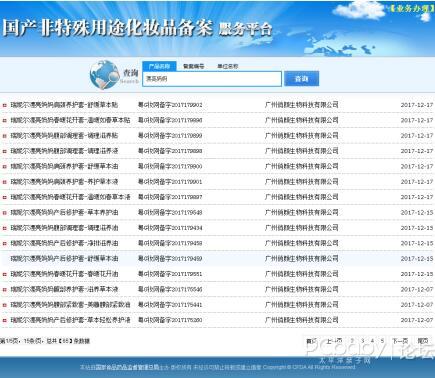
Task: Switch to the 备案编号 search tab
Action: (x=194, y=66)
